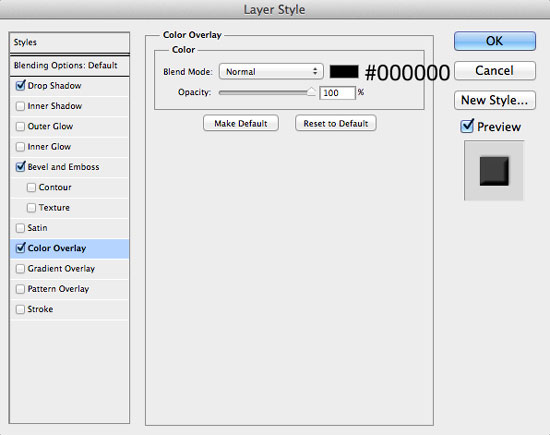The height and width of the screenshot is (435, 550).
Task: Click the Opacity percentage input field
Action: pyautogui.click(x=337, y=93)
